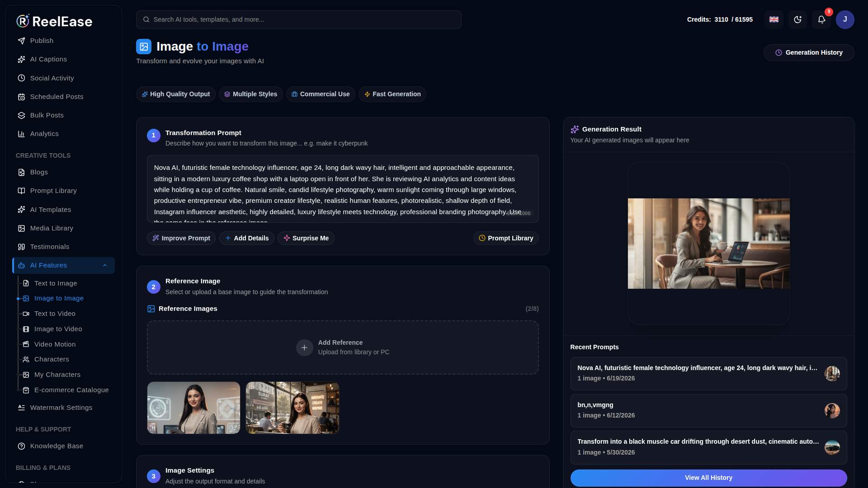Image resolution: width=868 pixels, height=488 pixels.
Task: Click the add reference plus icon
Action: [304, 347]
